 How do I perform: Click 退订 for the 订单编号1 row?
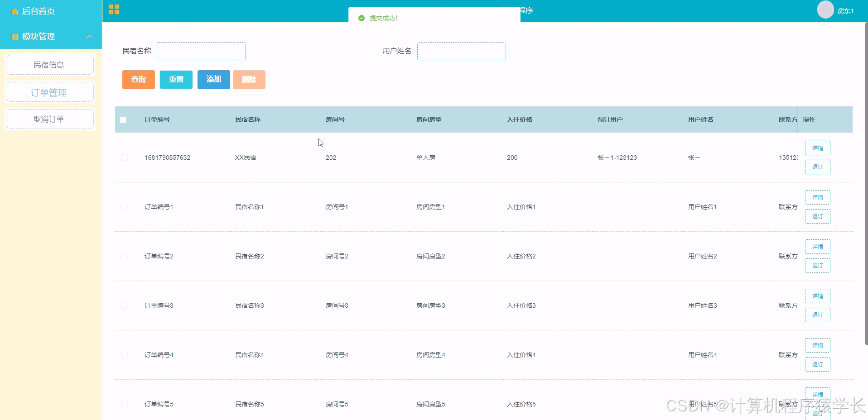click(818, 216)
